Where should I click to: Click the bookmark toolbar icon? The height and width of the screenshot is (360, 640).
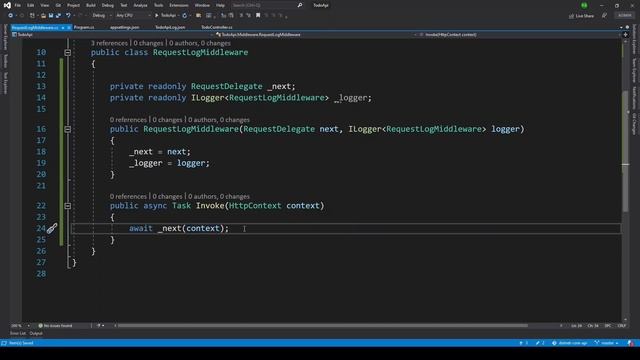point(258,16)
